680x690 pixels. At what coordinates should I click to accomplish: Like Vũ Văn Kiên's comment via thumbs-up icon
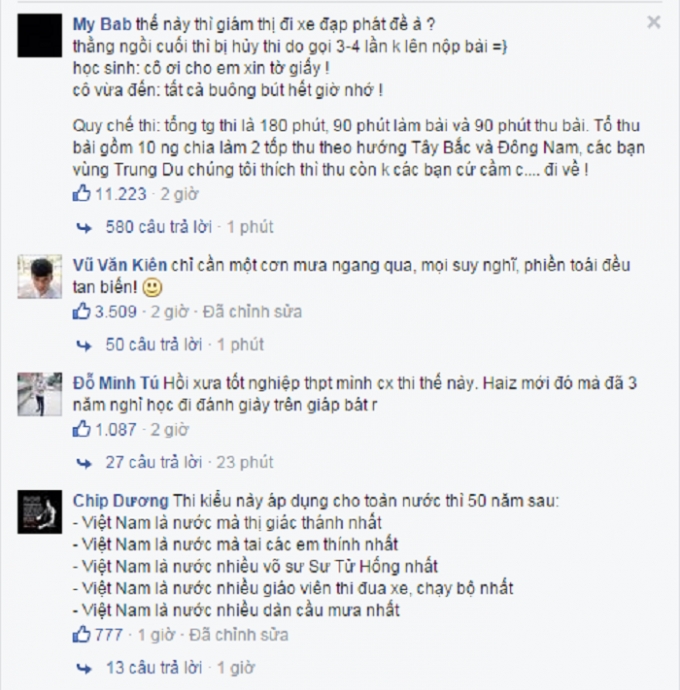click(81, 312)
